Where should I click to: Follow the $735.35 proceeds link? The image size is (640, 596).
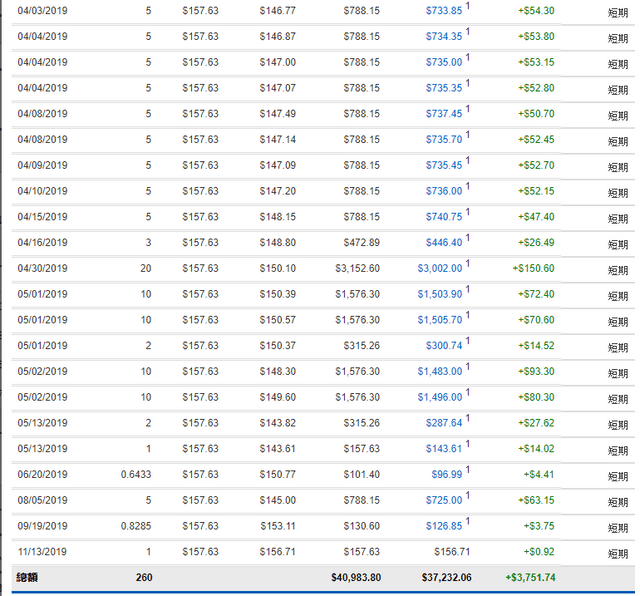(444, 88)
